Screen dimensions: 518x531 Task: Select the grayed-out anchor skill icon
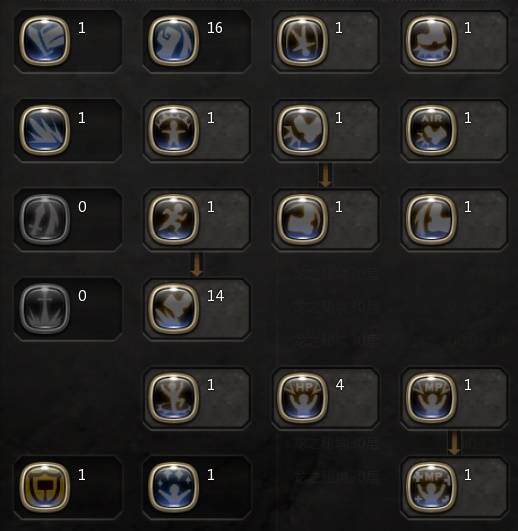click(45, 309)
